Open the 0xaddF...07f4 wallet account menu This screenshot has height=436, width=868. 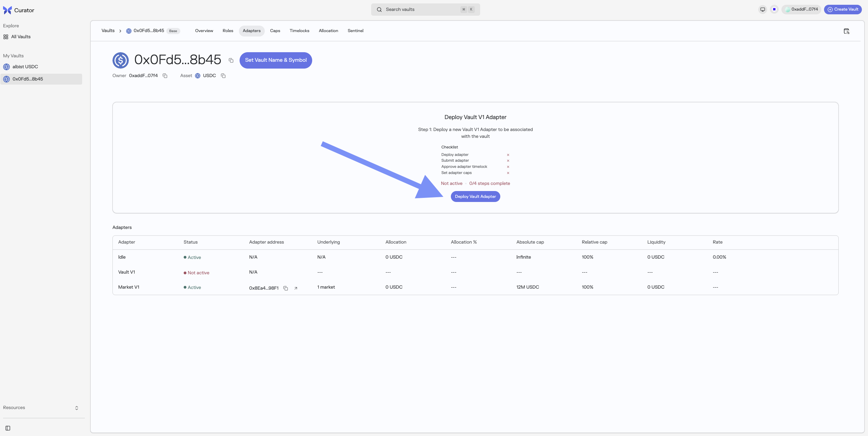[802, 10]
